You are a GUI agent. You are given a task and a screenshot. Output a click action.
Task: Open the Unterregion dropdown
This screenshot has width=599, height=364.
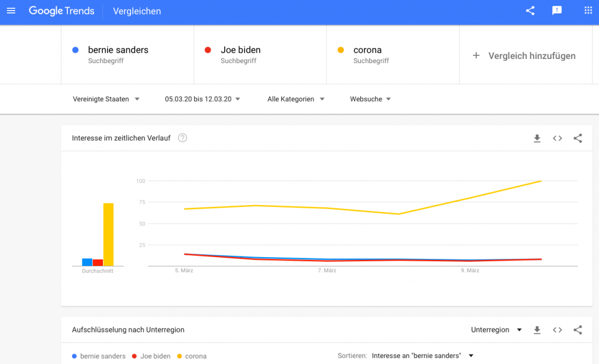pyautogui.click(x=496, y=330)
